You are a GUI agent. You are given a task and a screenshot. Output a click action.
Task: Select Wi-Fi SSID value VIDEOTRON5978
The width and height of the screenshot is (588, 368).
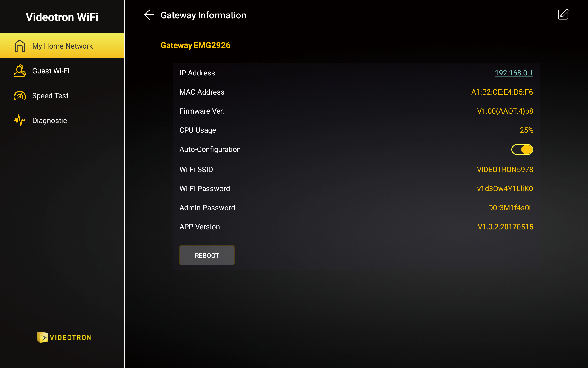(505, 170)
